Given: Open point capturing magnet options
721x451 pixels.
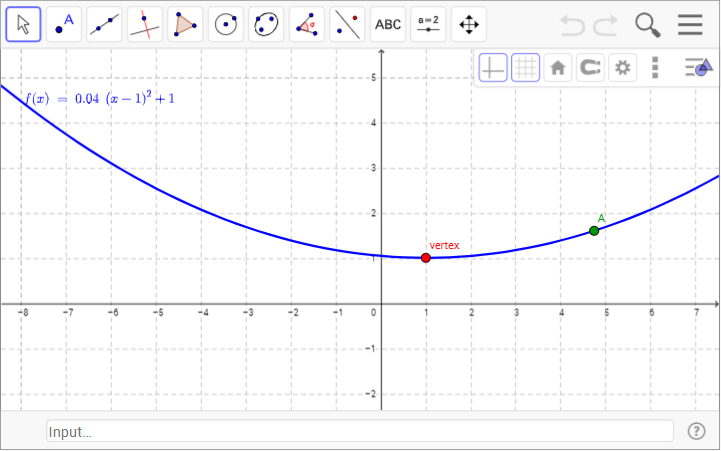Looking at the screenshot, I should click(590, 68).
